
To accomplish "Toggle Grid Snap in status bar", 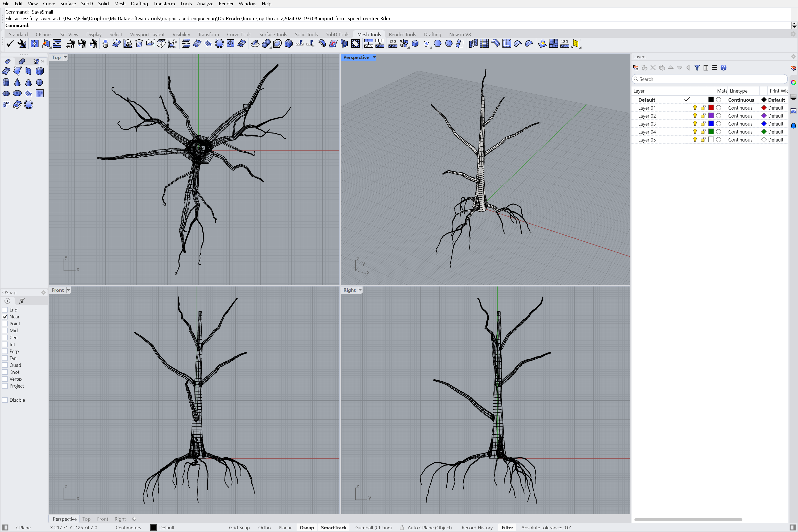I will click(239, 527).
